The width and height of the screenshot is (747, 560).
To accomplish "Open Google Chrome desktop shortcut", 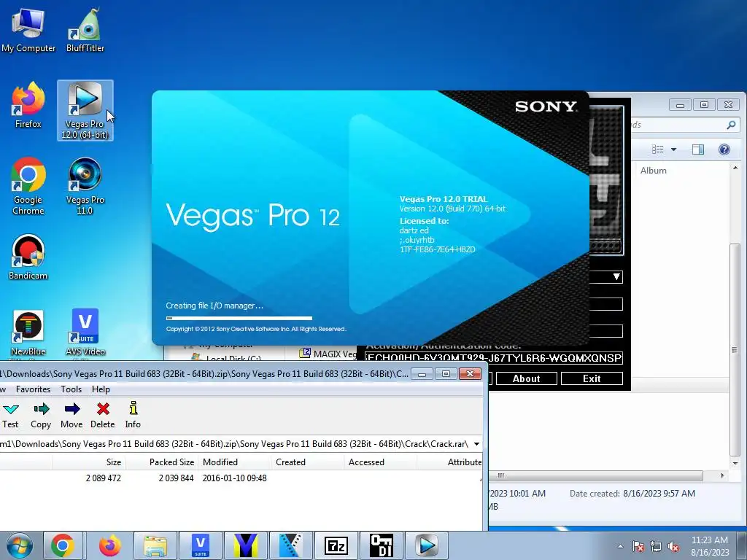I will (x=28, y=186).
